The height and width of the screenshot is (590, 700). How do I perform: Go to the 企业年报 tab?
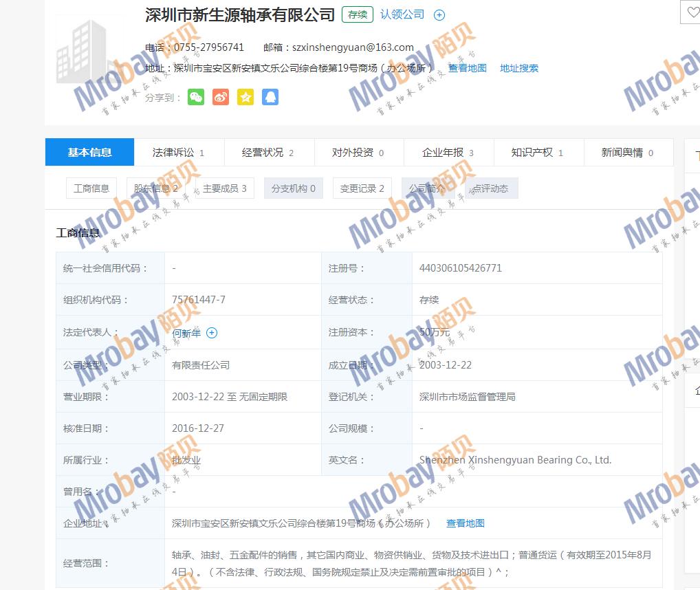pyautogui.click(x=448, y=153)
